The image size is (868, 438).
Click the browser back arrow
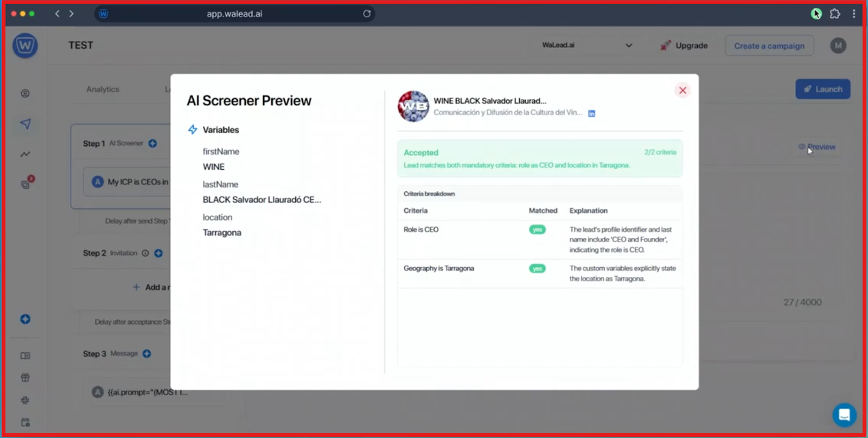click(57, 14)
